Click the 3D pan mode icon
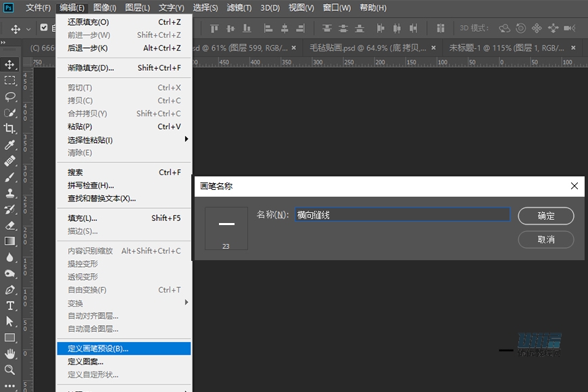The width and height of the screenshot is (588, 392). point(537,28)
